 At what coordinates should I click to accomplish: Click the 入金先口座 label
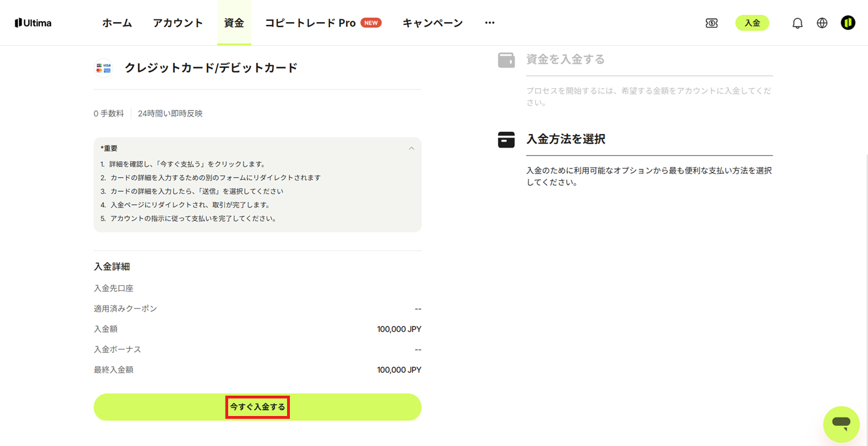113,289
